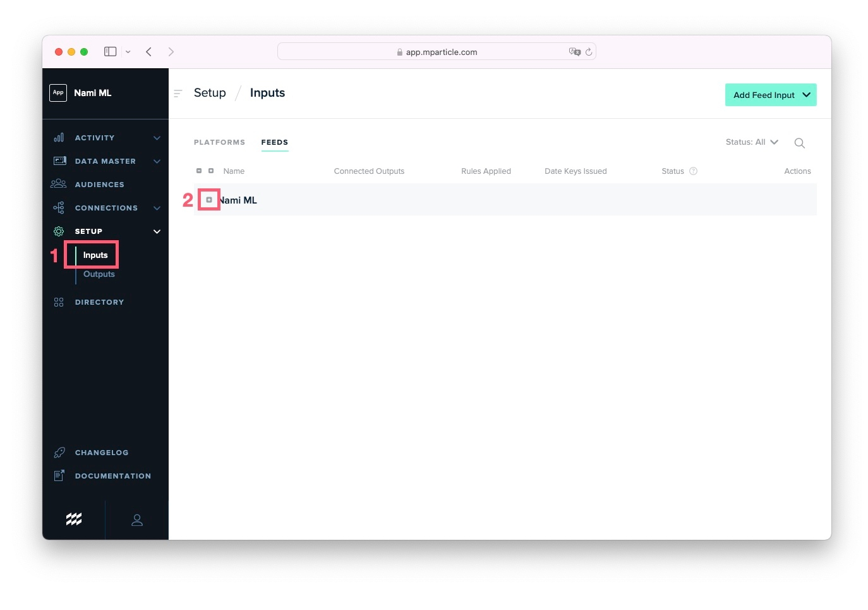Click the Setup menu label
This screenshot has width=868, height=610.
point(88,231)
